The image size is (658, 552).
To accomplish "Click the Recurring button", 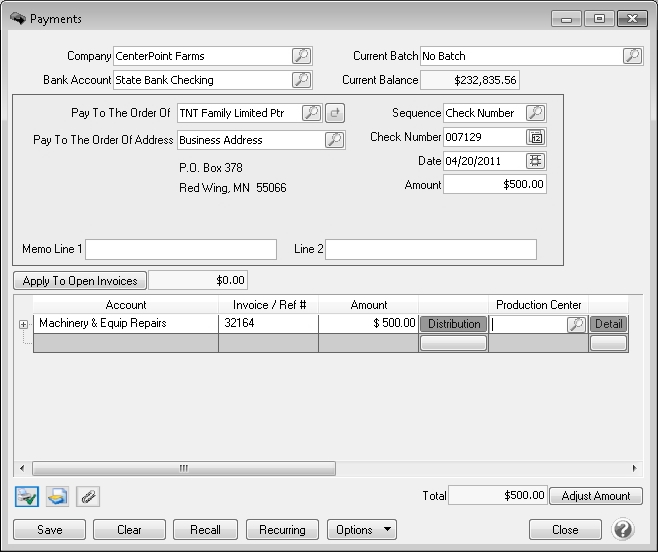I will click(x=282, y=530).
